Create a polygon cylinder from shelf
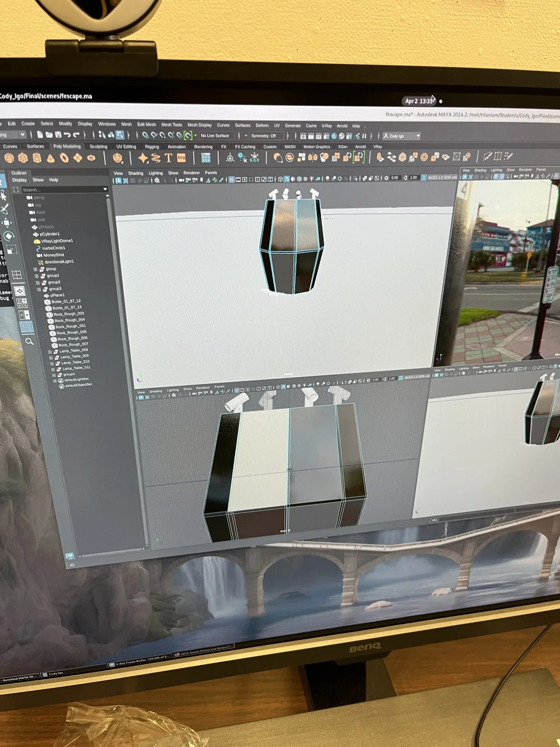The width and height of the screenshot is (560, 747). [37, 157]
